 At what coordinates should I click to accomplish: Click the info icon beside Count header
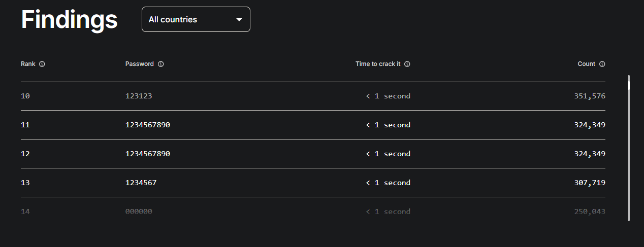tap(602, 64)
